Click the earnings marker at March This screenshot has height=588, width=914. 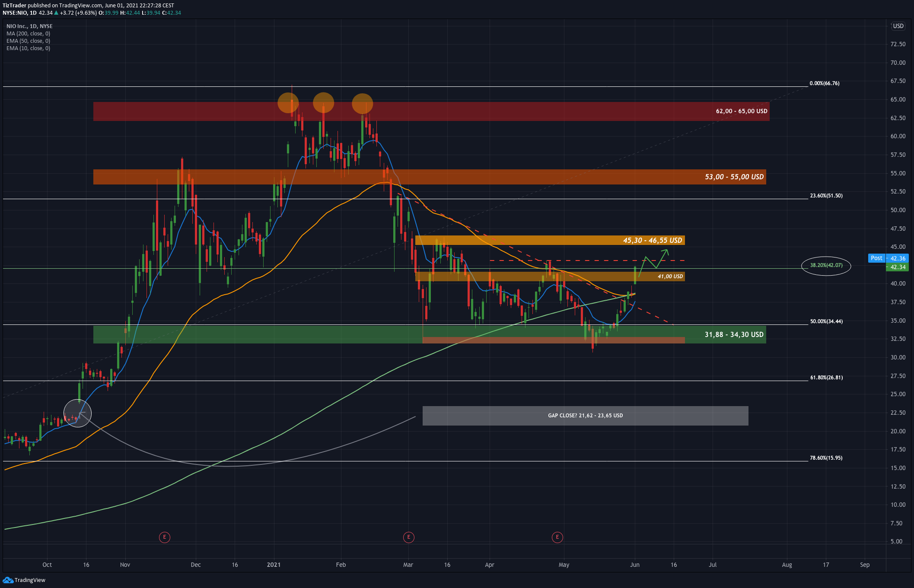(408, 537)
